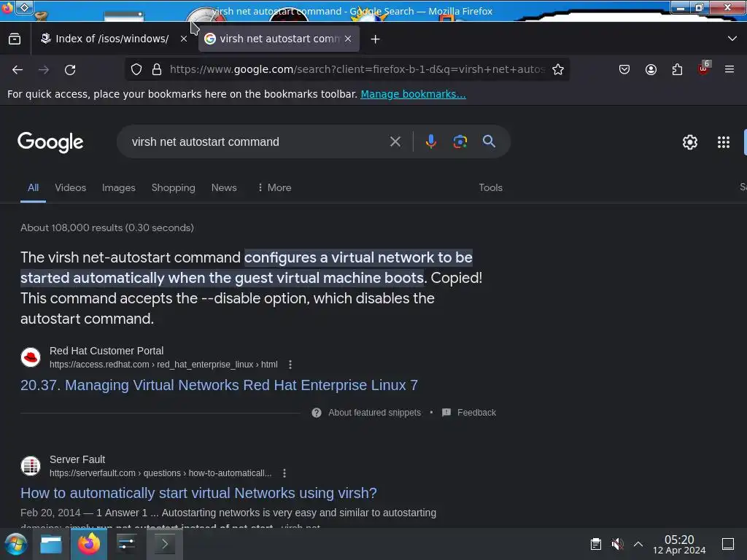Open the clock showing 05:20
Viewport: 747px width, 560px height.
pos(679,544)
